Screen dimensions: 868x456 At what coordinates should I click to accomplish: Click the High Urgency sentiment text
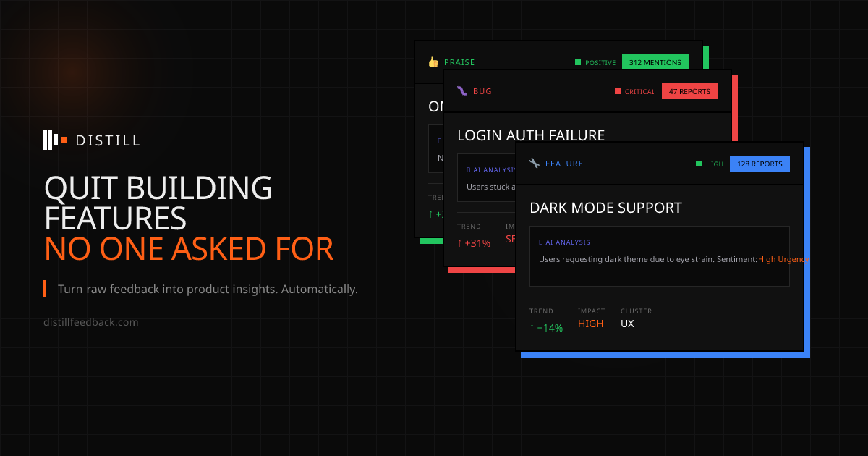(x=783, y=259)
